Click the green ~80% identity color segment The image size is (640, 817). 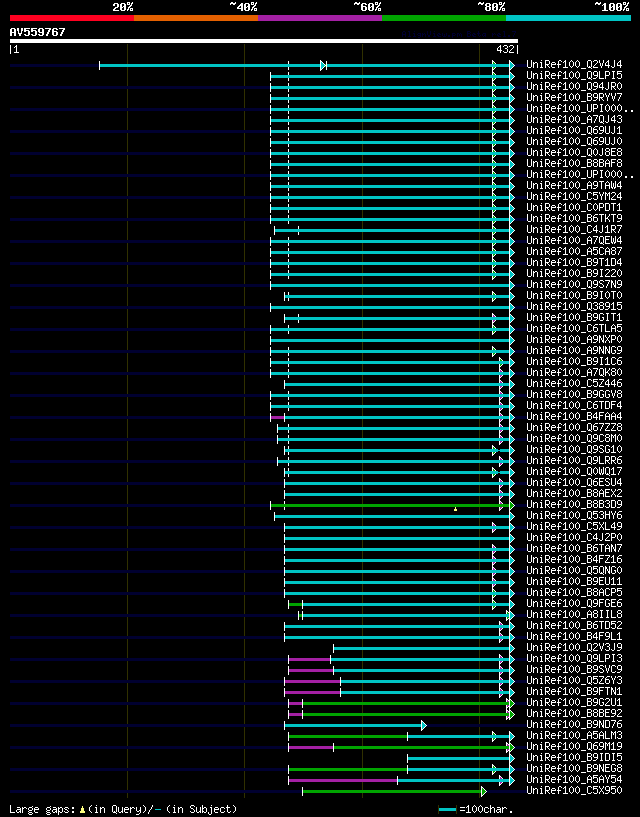444,18
